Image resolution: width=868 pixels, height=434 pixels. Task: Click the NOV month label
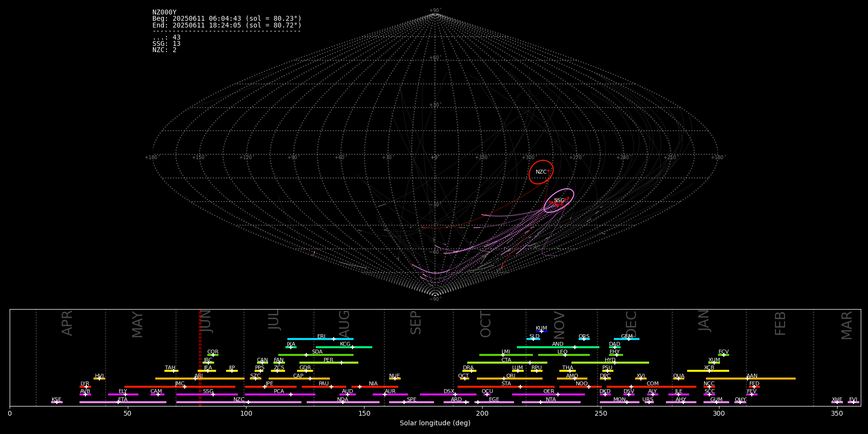click(x=559, y=325)
